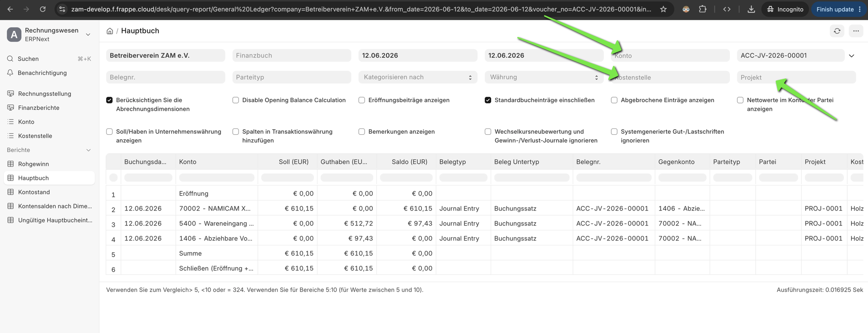Open Suchen in the sidebar

[x=49, y=59]
